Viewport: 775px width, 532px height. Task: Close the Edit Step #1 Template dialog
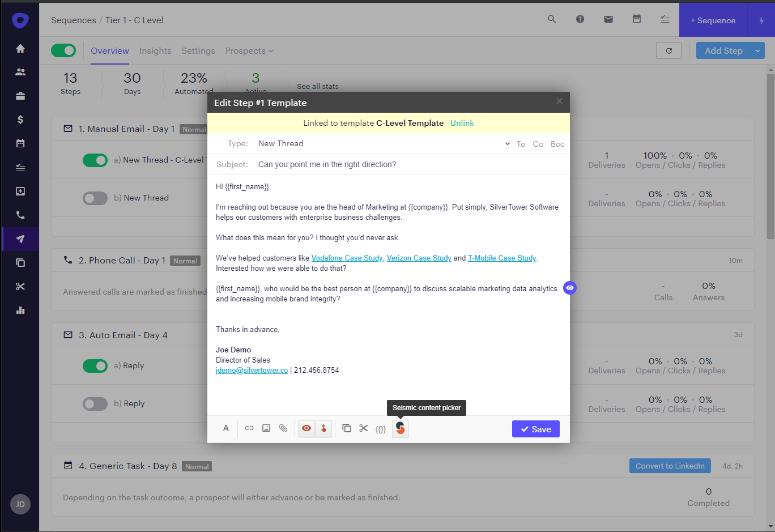click(559, 101)
